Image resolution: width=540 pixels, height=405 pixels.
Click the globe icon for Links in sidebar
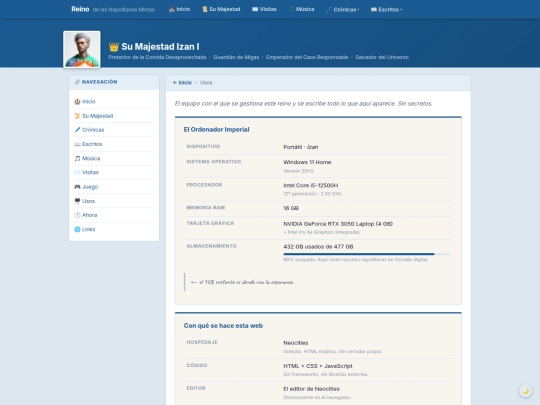(x=77, y=229)
